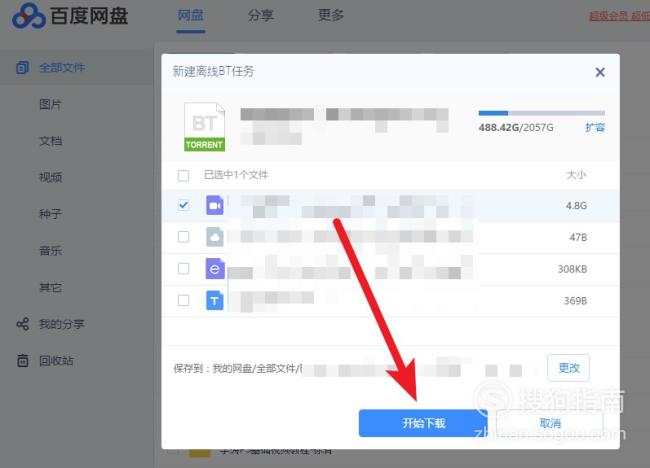Click the 4.8G size value

tap(576, 205)
